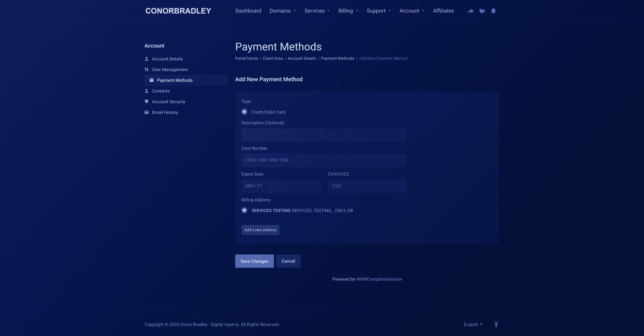Focus the Description (Optional) input field
This screenshot has height=336, width=644.
pyautogui.click(x=324, y=135)
